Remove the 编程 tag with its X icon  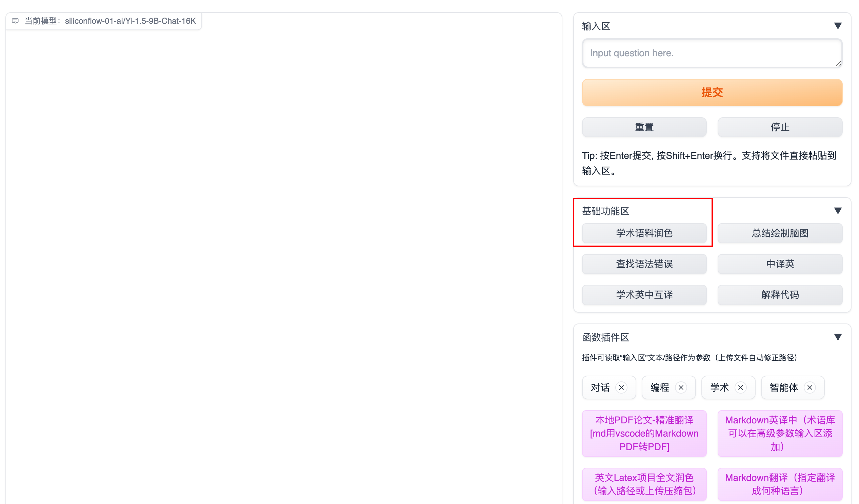point(681,387)
